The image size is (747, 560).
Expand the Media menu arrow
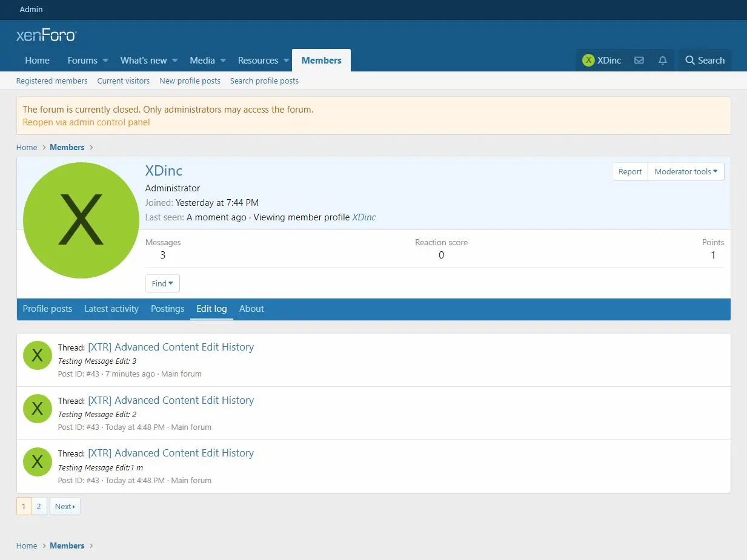click(223, 61)
